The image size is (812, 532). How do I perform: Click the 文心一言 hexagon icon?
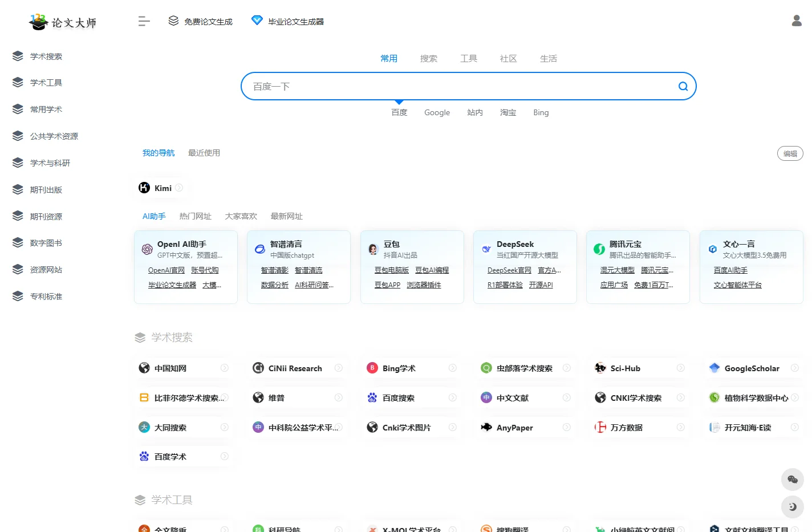(713, 249)
